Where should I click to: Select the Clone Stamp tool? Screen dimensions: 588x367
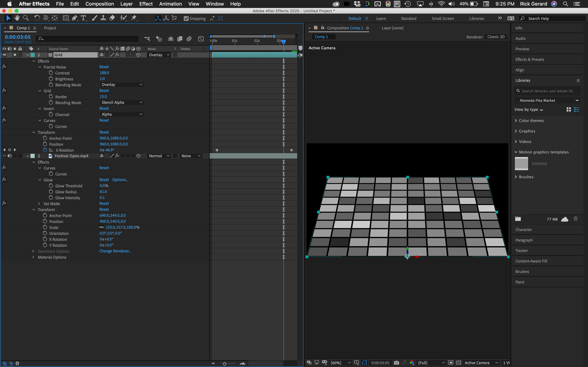point(103,18)
